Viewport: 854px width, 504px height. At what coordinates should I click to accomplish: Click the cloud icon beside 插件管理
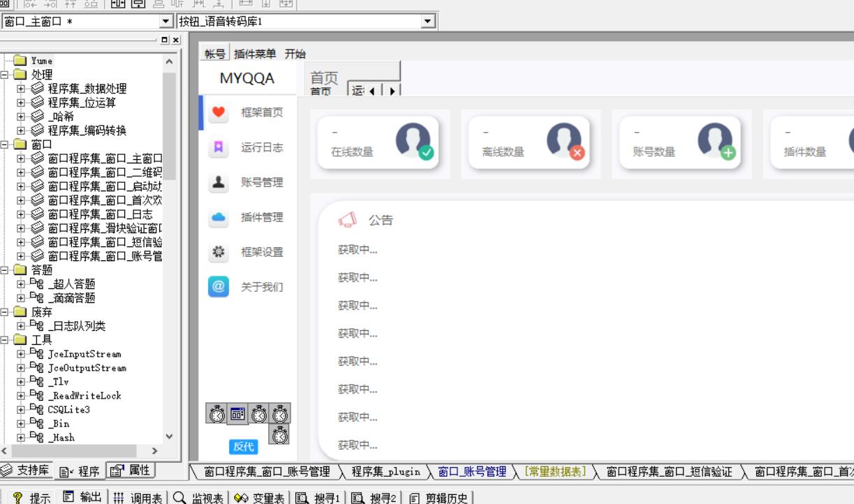pyautogui.click(x=219, y=217)
